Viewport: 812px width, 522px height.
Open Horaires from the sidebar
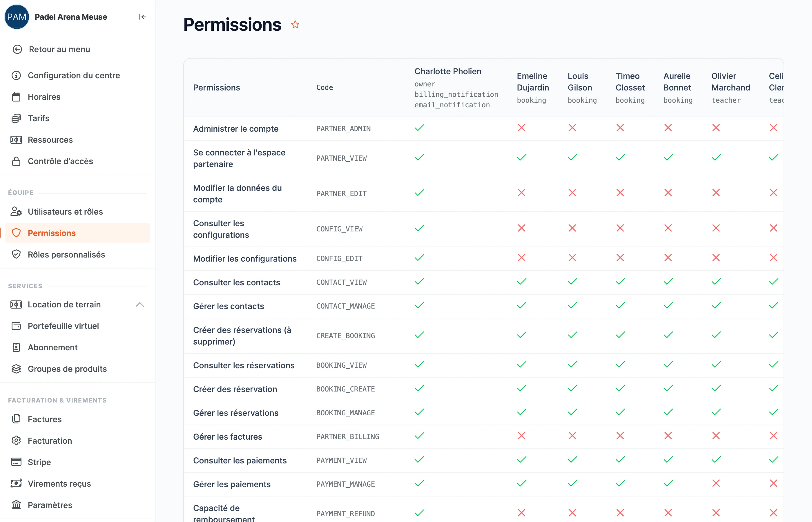click(x=77, y=97)
